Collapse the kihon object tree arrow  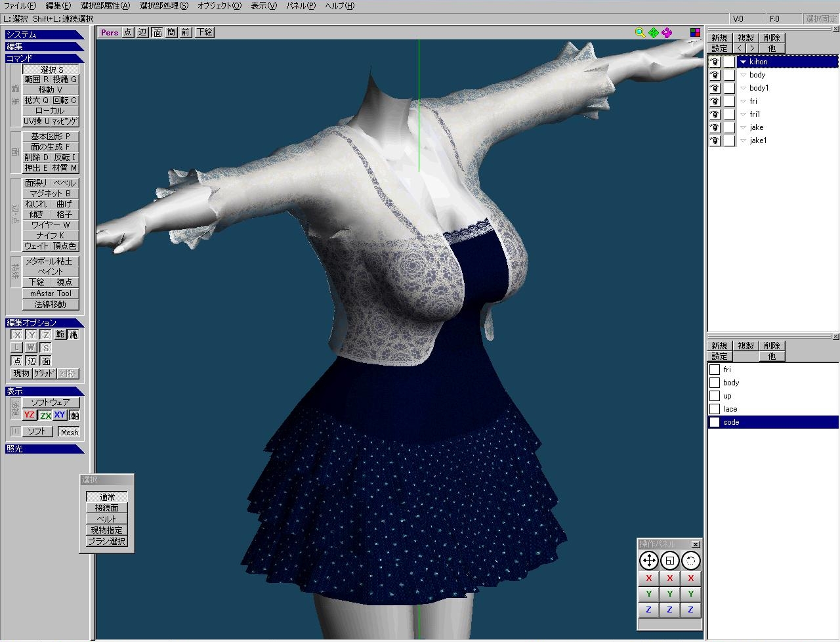click(743, 62)
